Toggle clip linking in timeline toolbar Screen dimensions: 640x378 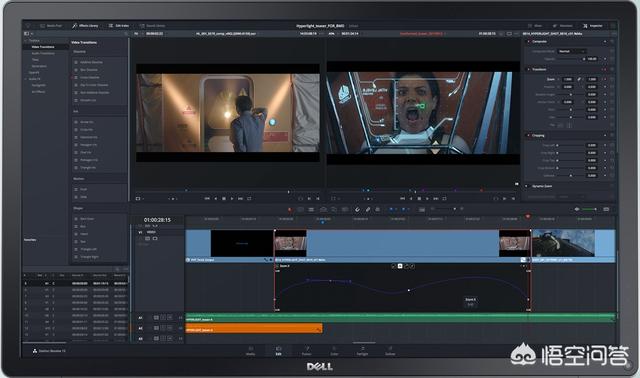point(368,209)
